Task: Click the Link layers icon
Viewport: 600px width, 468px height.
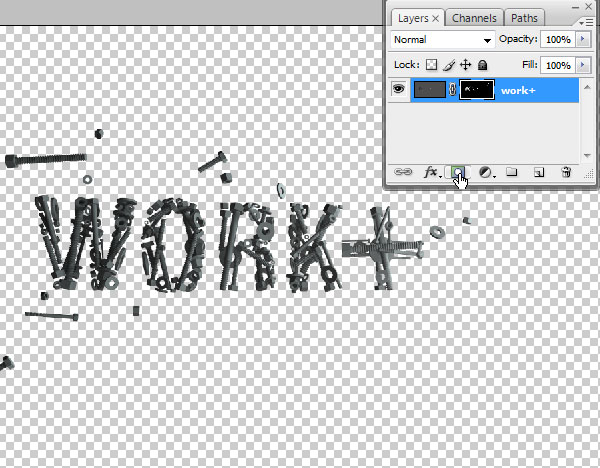Action: (403, 172)
